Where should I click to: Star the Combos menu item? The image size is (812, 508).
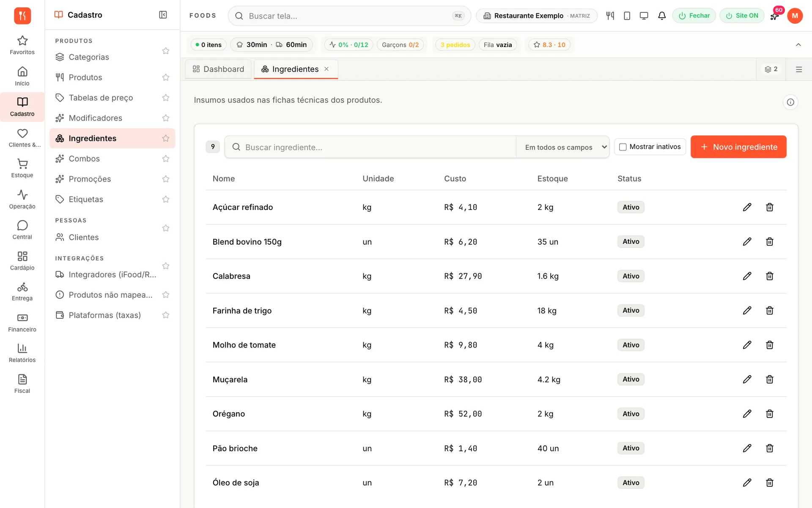tap(166, 159)
